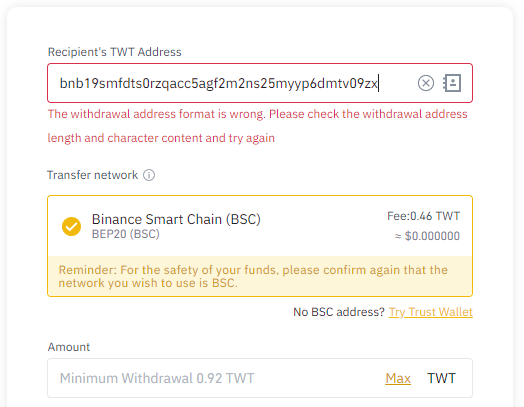Click the Recipient's TWT Address label
This screenshot has width=524, height=407.
115,52
